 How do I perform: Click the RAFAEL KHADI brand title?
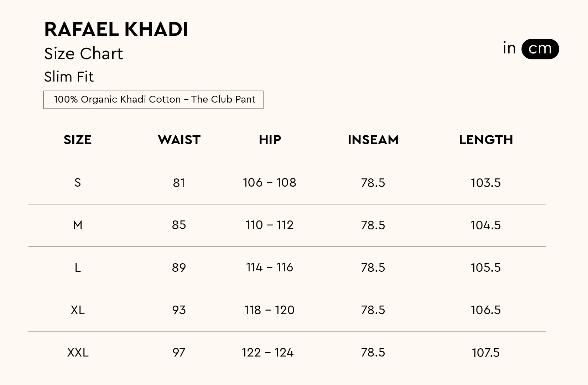pos(116,29)
